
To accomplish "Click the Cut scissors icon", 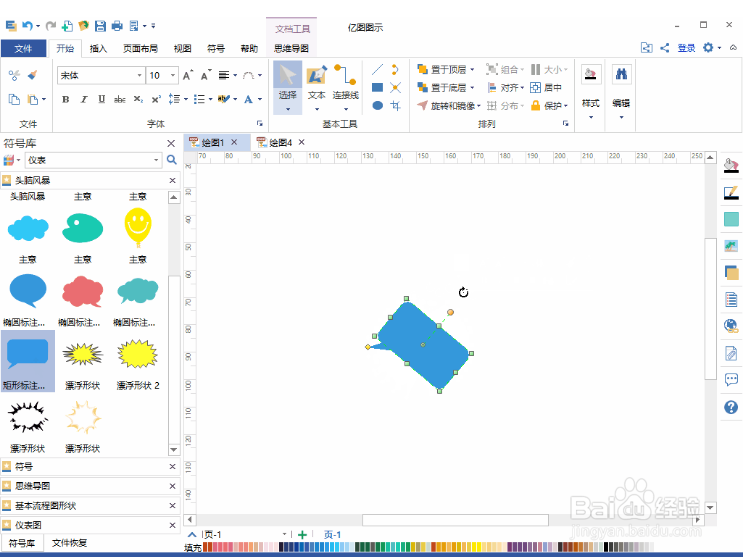I will point(14,75).
